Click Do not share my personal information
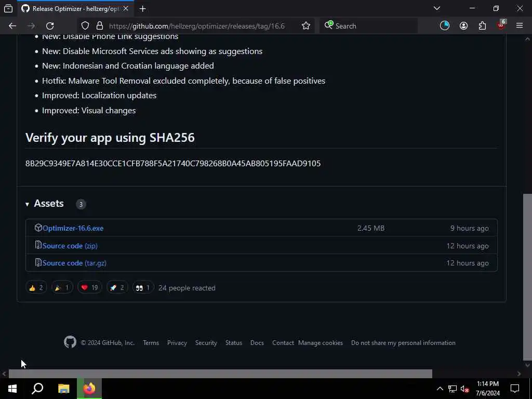Image resolution: width=532 pixels, height=399 pixels. (x=403, y=343)
